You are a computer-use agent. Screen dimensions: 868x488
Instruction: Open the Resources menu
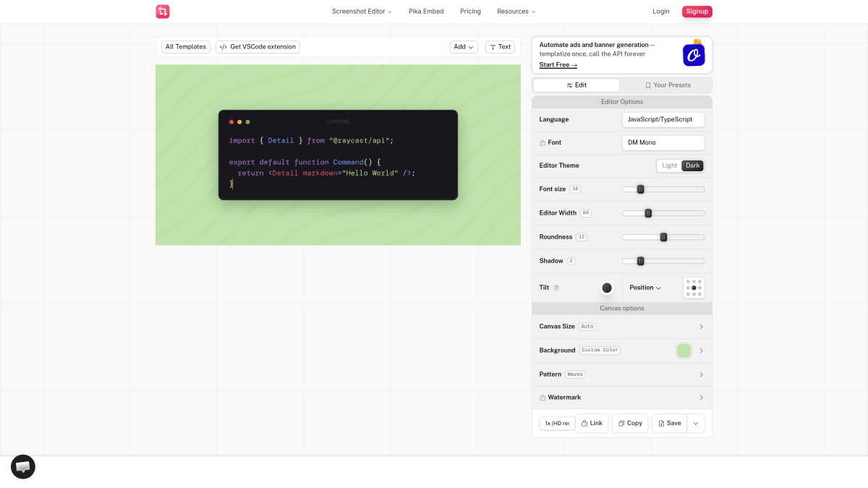pyautogui.click(x=516, y=12)
